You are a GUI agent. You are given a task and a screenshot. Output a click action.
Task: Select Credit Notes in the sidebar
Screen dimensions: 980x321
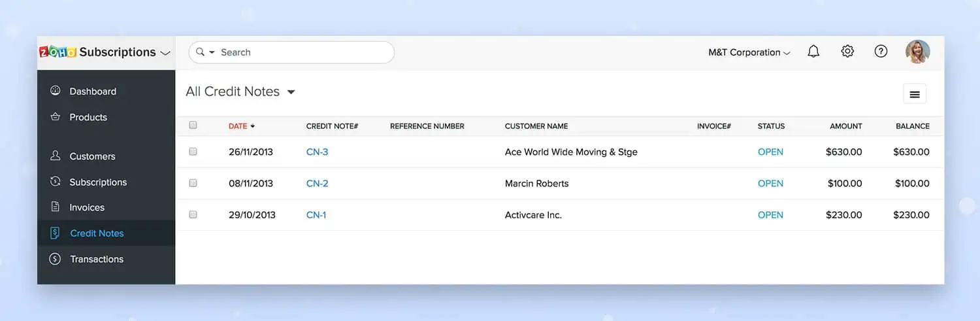pos(97,233)
